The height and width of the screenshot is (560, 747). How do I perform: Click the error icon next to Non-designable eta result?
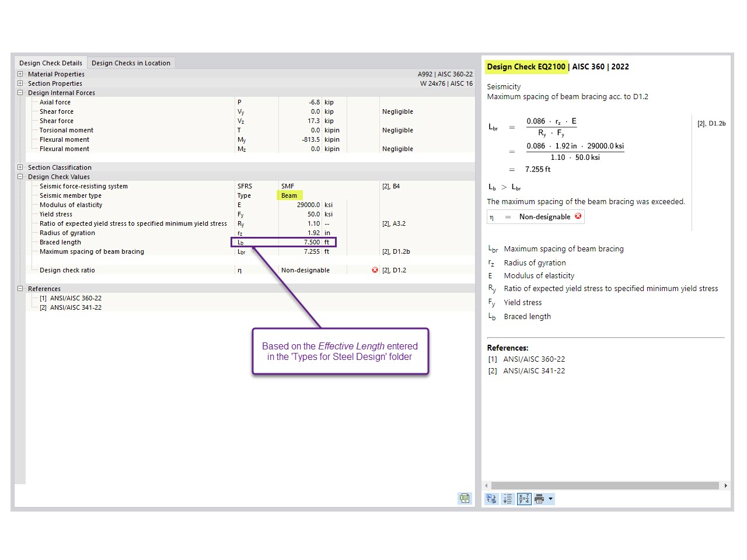pos(578,216)
